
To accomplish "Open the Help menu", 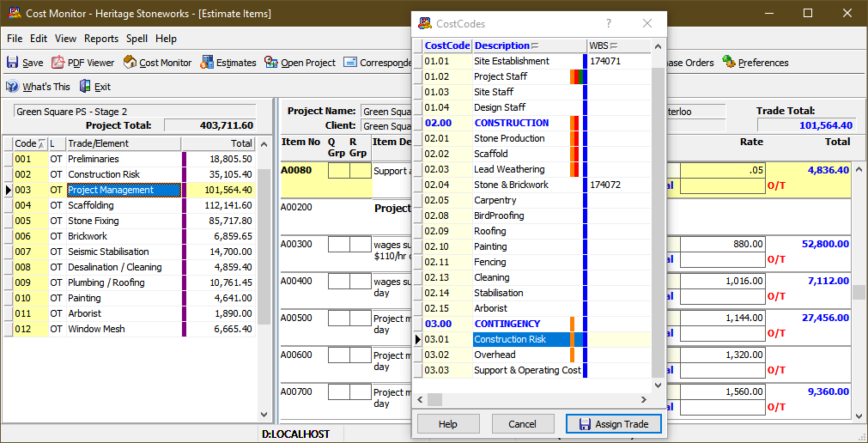I will coord(166,39).
